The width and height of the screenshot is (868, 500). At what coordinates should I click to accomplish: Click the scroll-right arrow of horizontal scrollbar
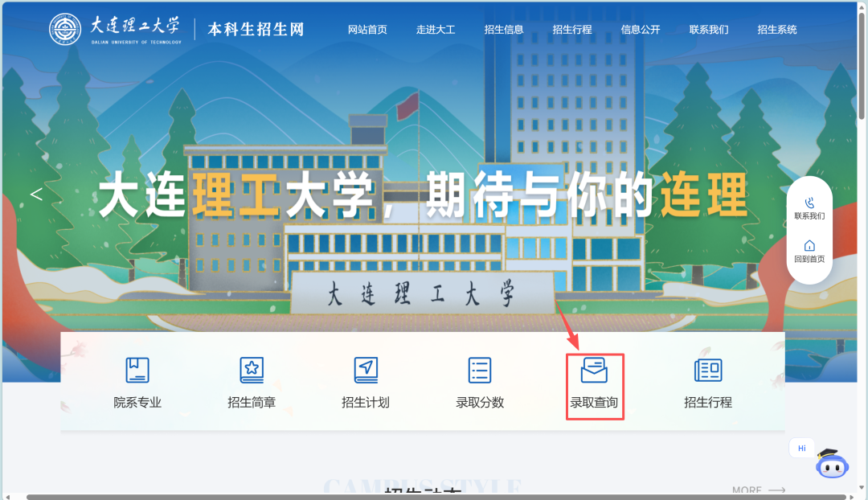point(851,497)
